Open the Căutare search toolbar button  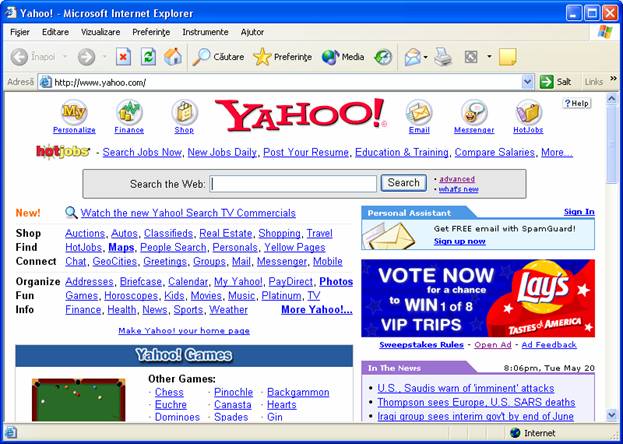(218, 57)
